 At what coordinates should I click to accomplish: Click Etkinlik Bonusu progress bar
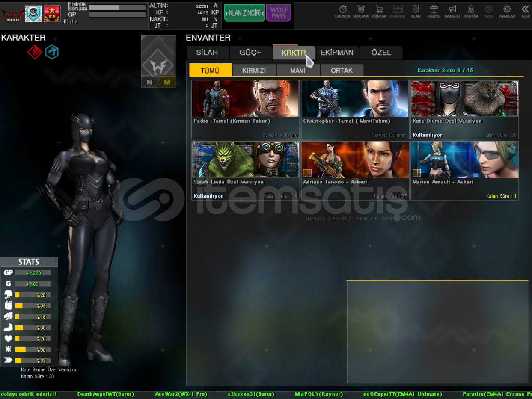pyautogui.click(x=117, y=7)
